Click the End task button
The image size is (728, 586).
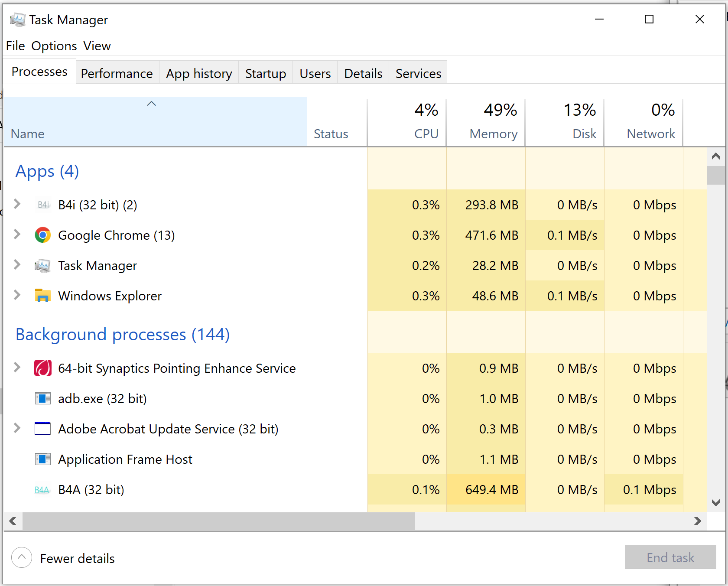670,557
